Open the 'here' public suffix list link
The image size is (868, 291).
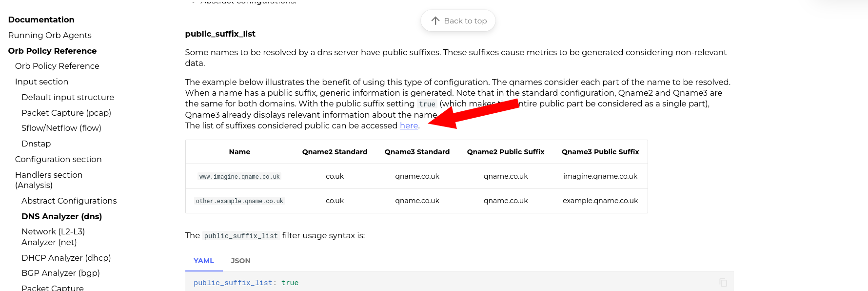(409, 125)
